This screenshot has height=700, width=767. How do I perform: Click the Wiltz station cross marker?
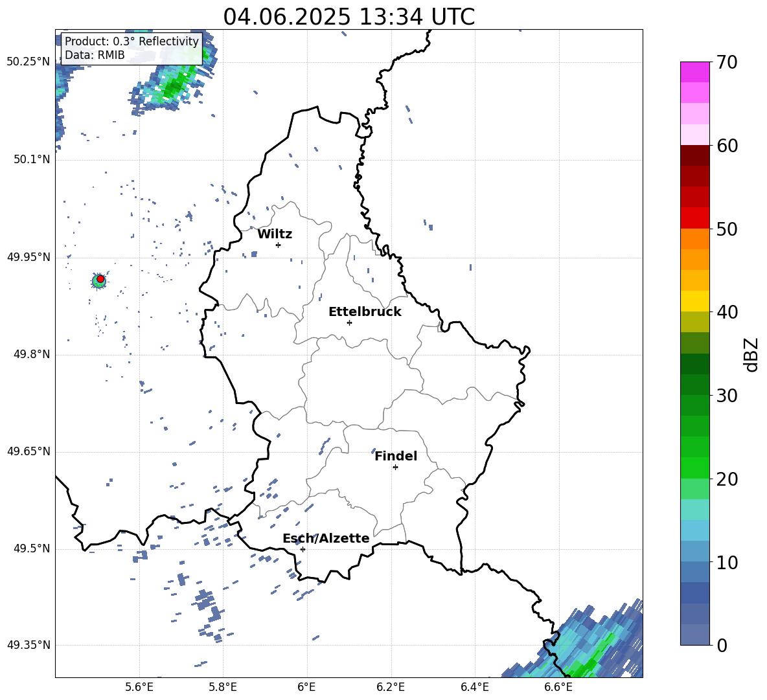click(279, 245)
